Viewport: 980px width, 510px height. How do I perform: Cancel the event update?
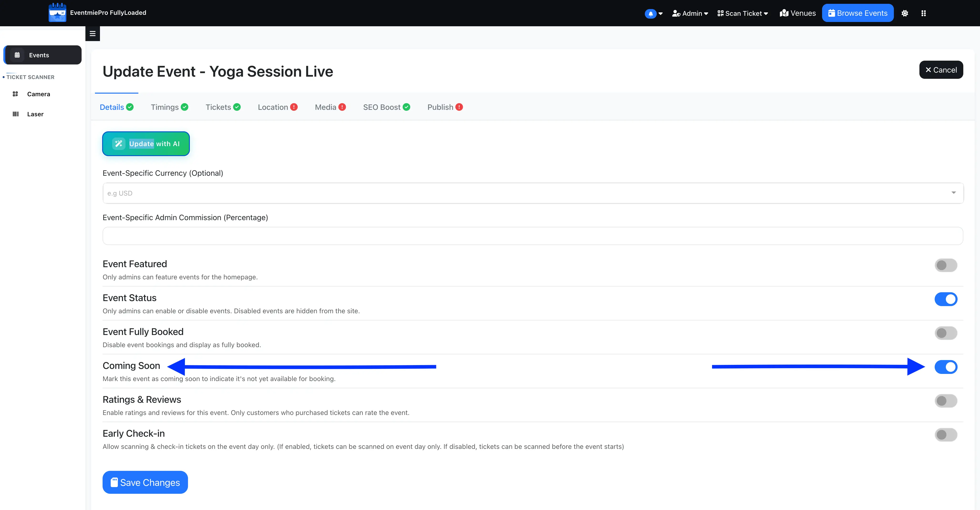pos(941,70)
